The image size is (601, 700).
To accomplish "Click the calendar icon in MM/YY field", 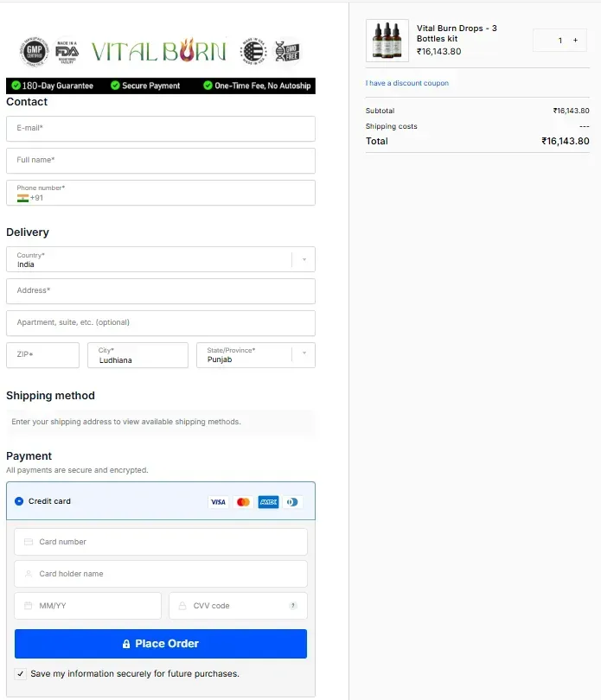I will point(29,605).
